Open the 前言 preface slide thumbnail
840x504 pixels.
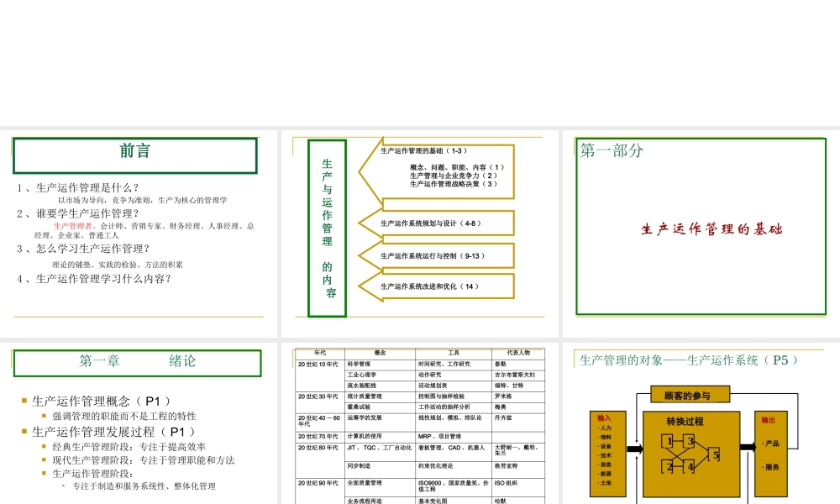(139, 234)
